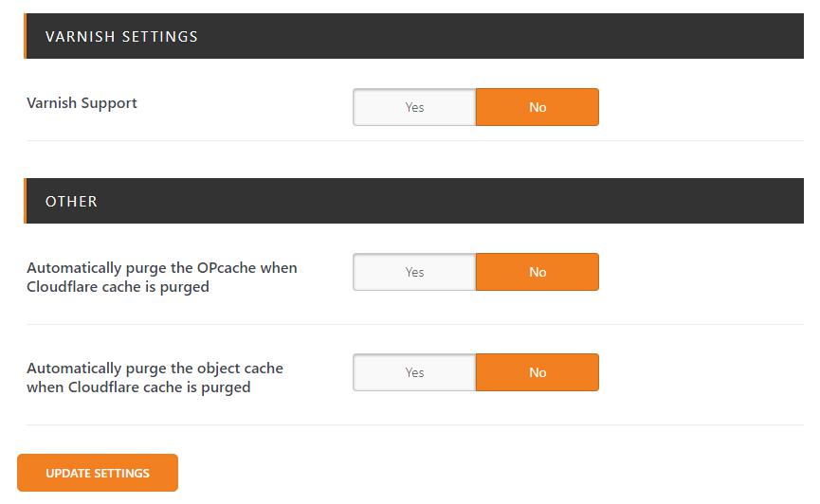Choose No for object cache purge
The image size is (820, 504).
pyautogui.click(x=537, y=372)
